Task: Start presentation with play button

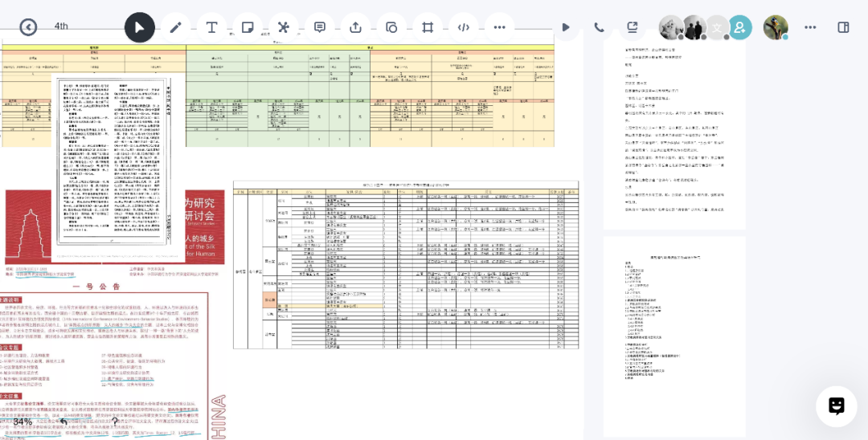Action: 566,27
